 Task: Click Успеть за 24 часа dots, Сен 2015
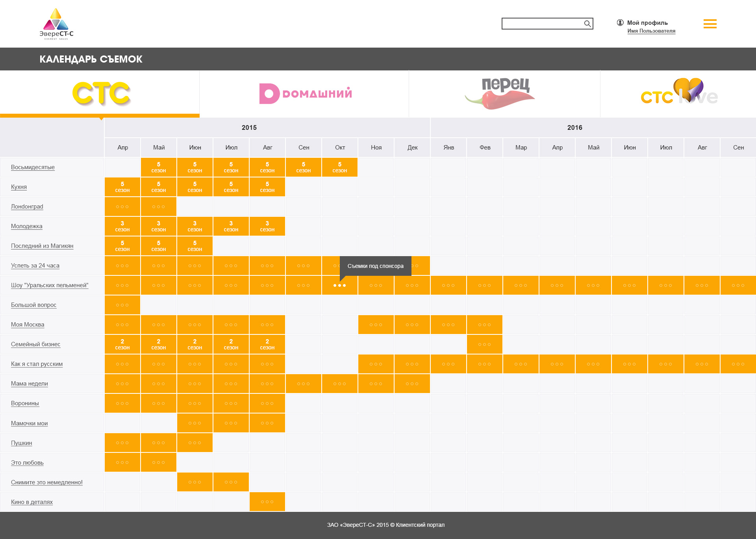(304, 266)
